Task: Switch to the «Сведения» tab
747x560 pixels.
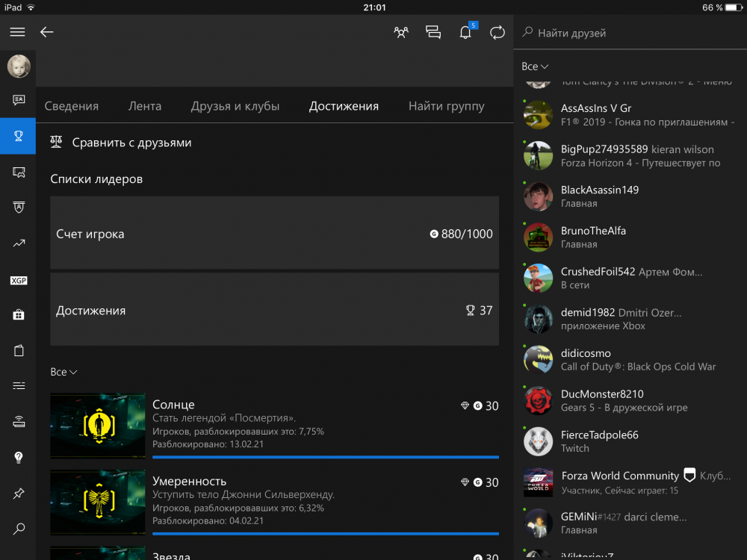Action: 71,106
